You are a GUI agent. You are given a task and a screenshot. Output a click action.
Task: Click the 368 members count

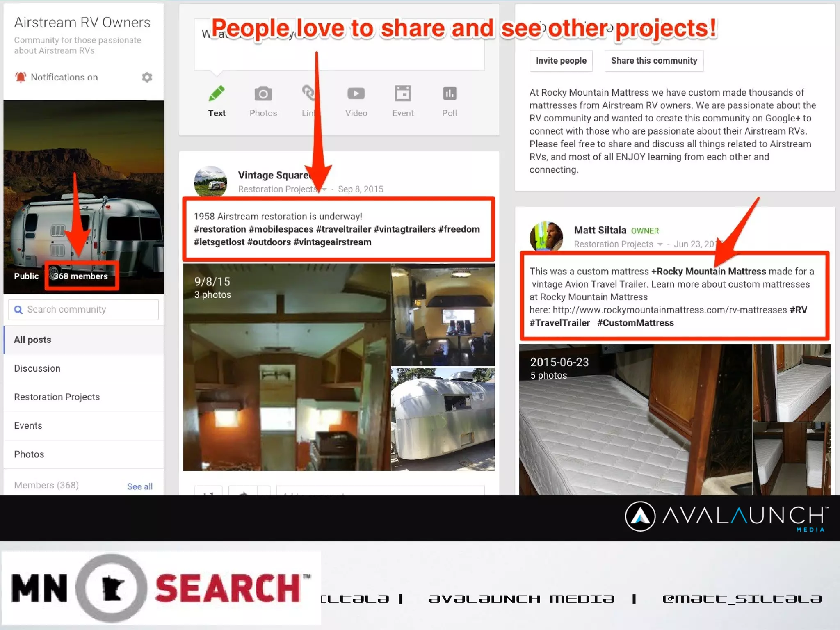point(80,276)
